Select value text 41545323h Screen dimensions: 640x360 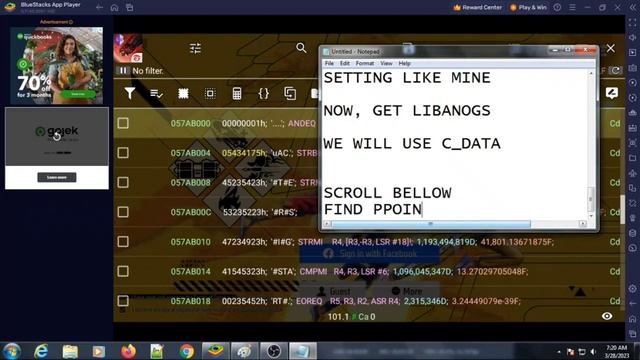coord(244,271)
